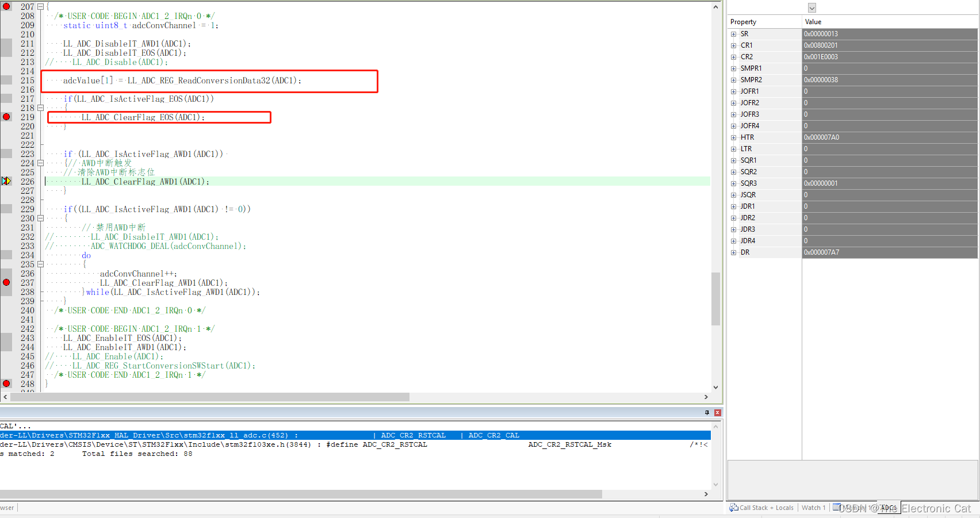This screenshot has width=980, height=518.
Task: Expand the JOFR4 register
Action: pyautogui.click(x=733, y=126)
